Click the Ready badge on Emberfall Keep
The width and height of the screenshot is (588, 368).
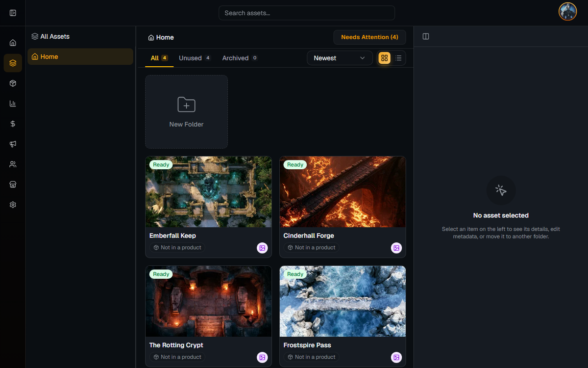[161, 165]
